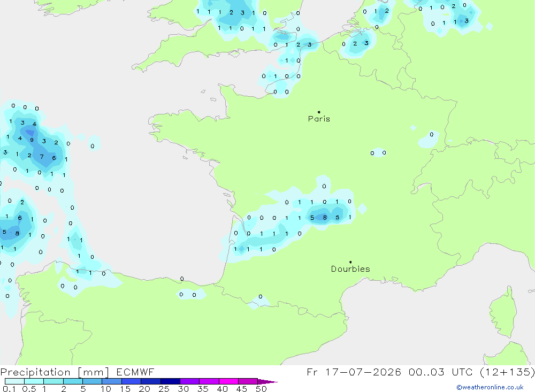Click the Paris location dot marker
Image resolution: width=535 pixels, height=392 pixels.
(319, 112)
